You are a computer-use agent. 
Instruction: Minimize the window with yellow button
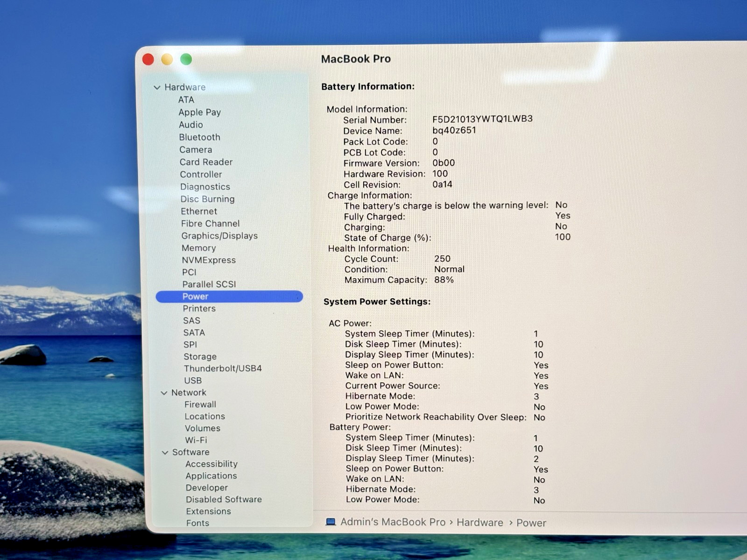coord(167,59)
